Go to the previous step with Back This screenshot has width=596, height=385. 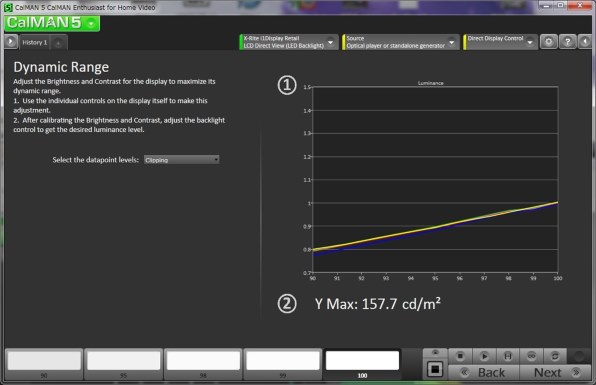point(483,372)
